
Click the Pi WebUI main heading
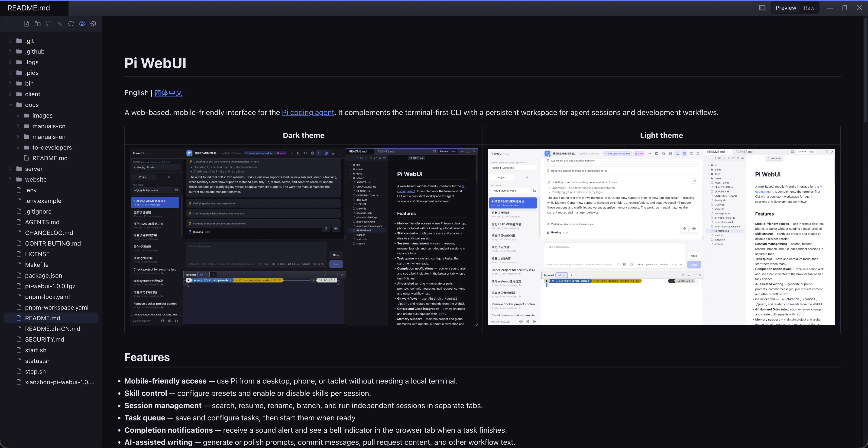pyautogui.click(x=155, y=63)
